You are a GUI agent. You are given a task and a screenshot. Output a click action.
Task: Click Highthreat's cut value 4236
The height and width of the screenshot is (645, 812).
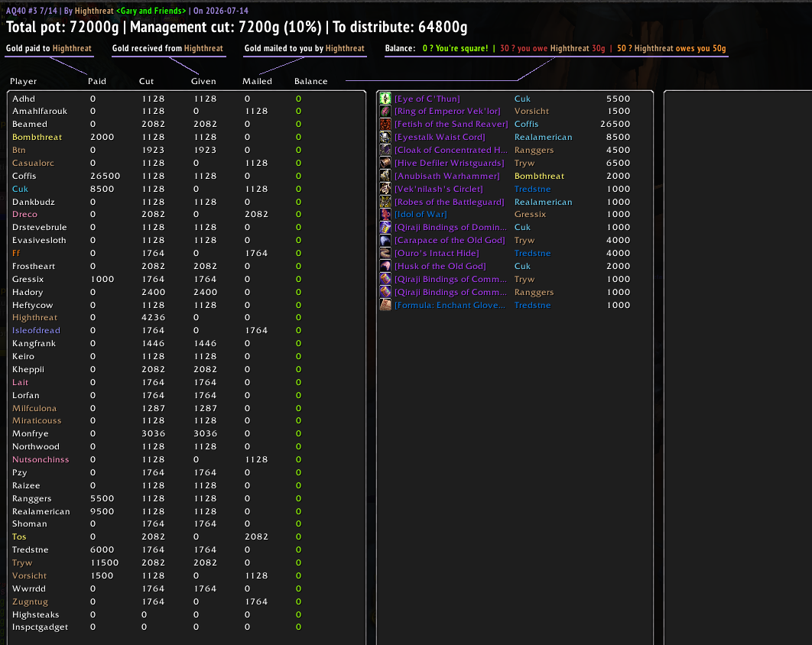153,317
